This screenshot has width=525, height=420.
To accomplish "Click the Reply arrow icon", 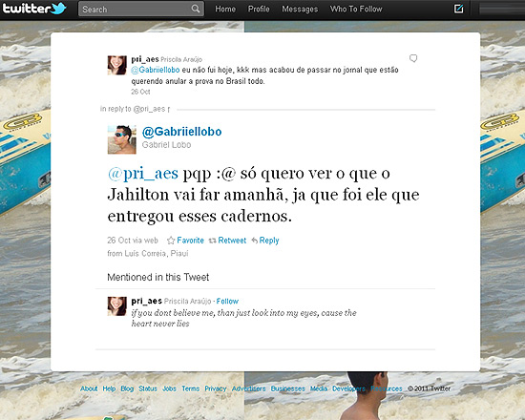I will click(255, 241).
